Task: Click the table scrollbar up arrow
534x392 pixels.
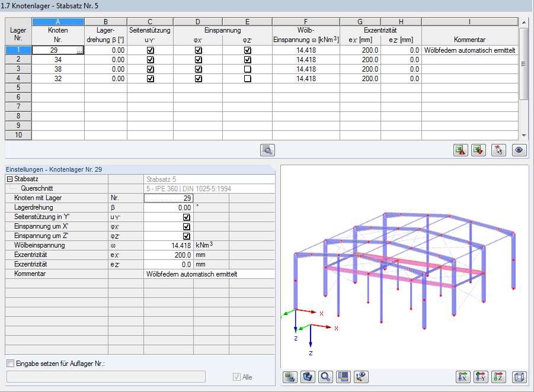Action: click(x=523, y=23)
